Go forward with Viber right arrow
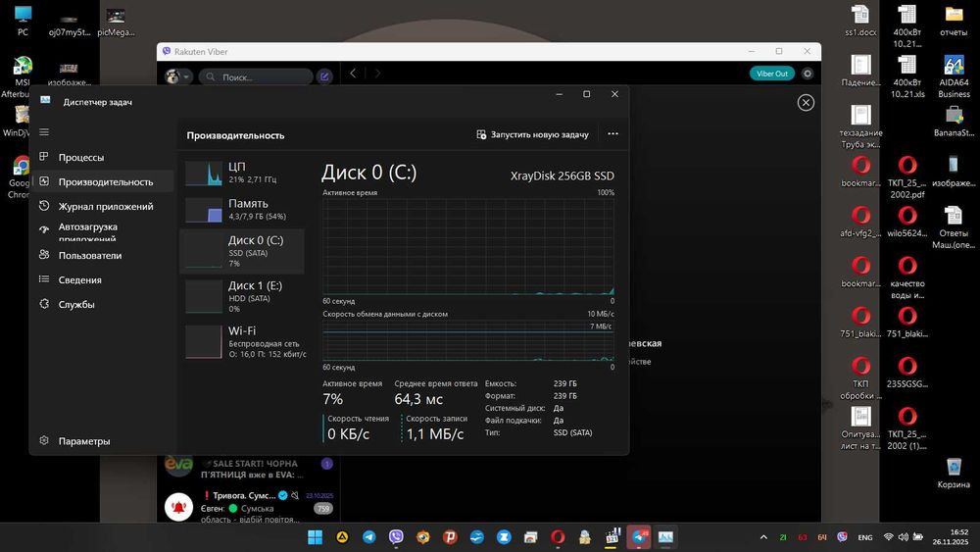The width and height of the screenshot is (980, 552). tap(377, 74)
